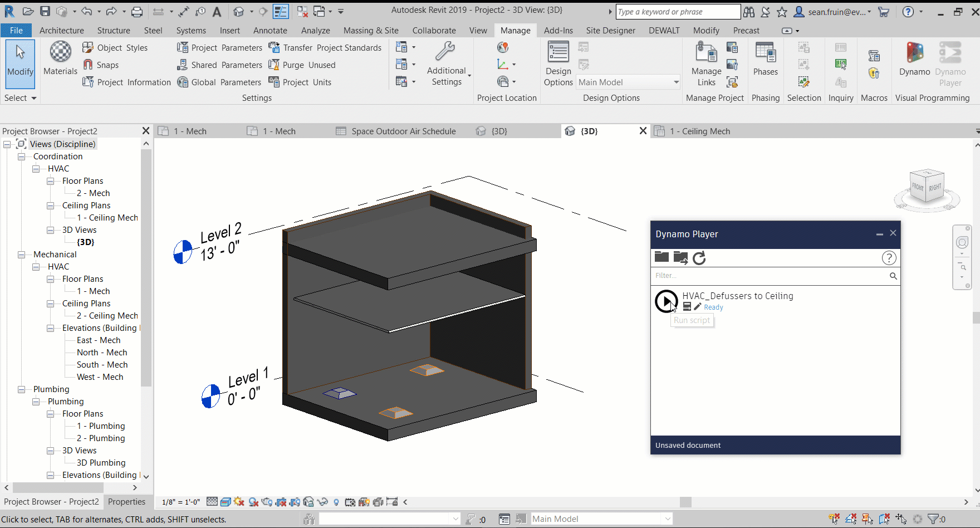Switch to Properties panel tab
The height and width of the screenshot is (528, 980).
126,501
